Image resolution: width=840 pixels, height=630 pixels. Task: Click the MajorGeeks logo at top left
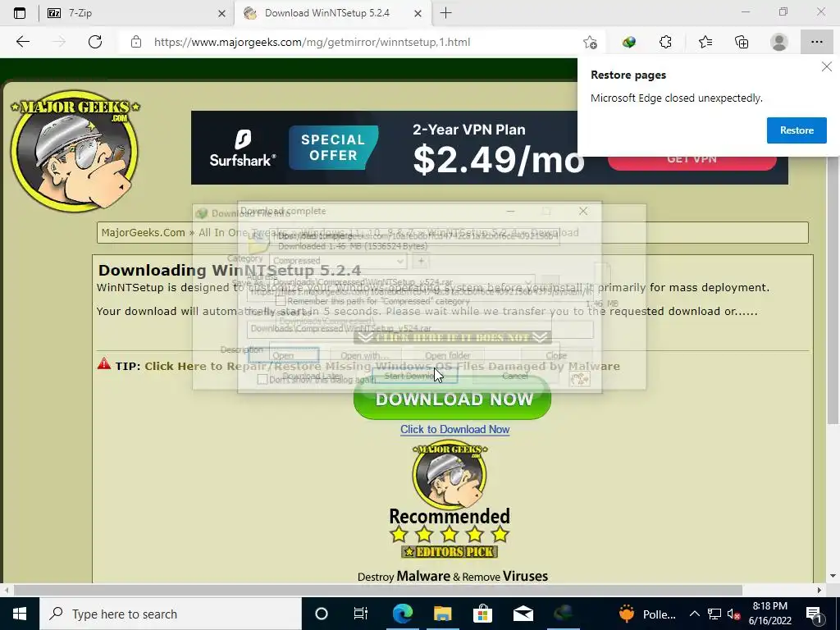coord(75,151)
